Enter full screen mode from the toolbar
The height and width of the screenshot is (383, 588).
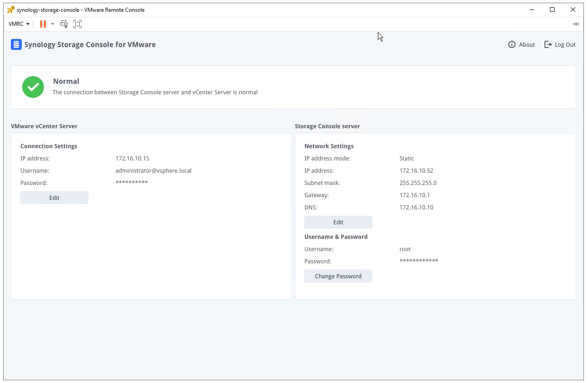77,24
